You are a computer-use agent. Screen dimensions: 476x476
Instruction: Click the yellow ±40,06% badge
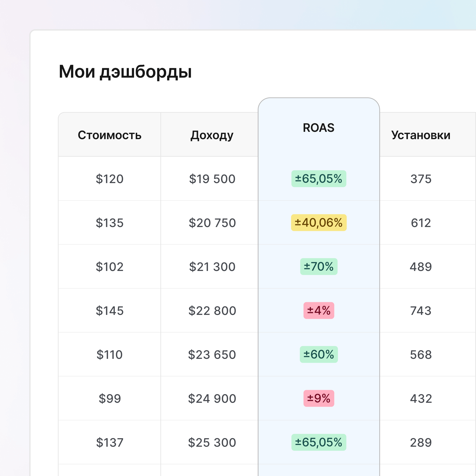[x=319, y=222]
